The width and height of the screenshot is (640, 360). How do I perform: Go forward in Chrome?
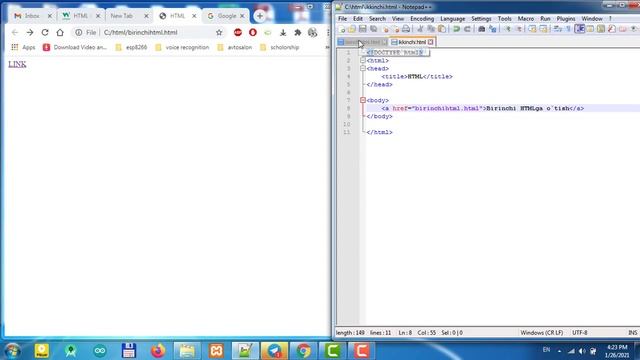click(30, 32)
